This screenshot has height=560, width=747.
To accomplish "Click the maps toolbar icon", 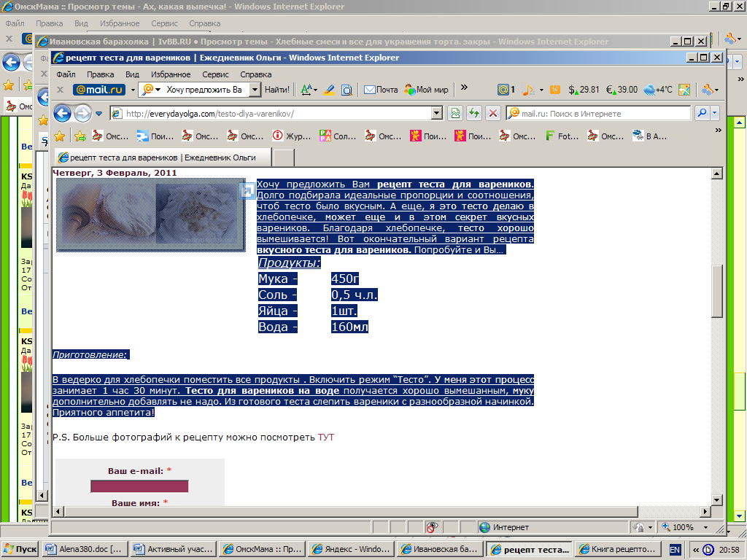I will tap(684, 90).
